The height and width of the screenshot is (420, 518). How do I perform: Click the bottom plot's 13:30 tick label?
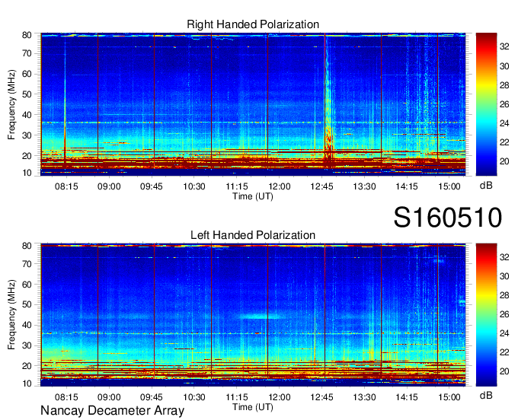[x=364, y=397]
